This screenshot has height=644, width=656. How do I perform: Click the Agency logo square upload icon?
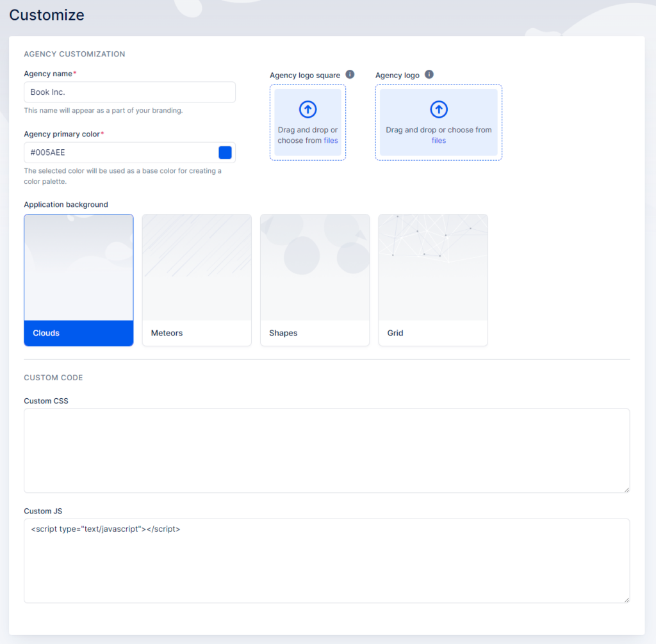coord(308,109)
